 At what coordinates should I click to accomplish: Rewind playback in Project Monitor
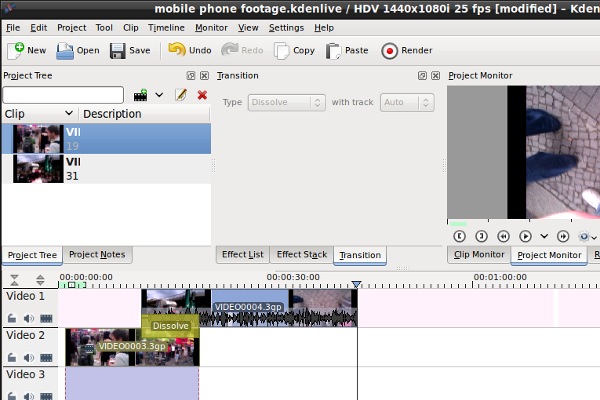(x=503, y=237)
